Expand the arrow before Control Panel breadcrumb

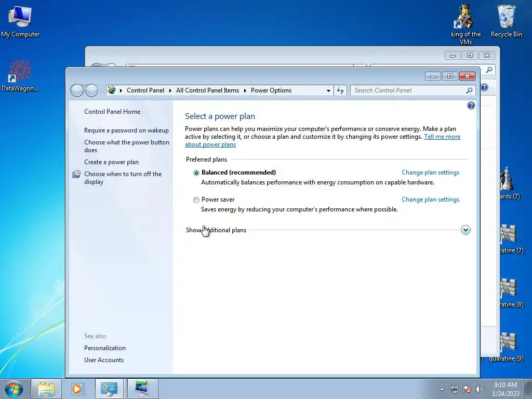coord(121,90)
